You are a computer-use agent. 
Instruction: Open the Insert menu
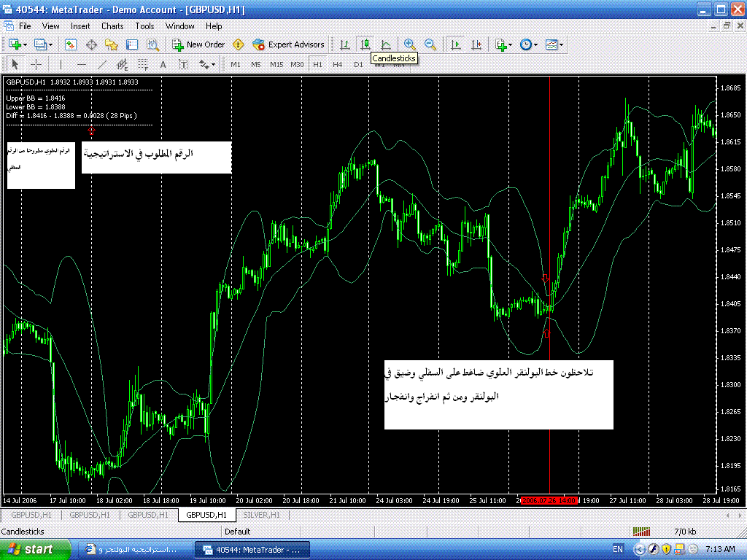(80, 26)
